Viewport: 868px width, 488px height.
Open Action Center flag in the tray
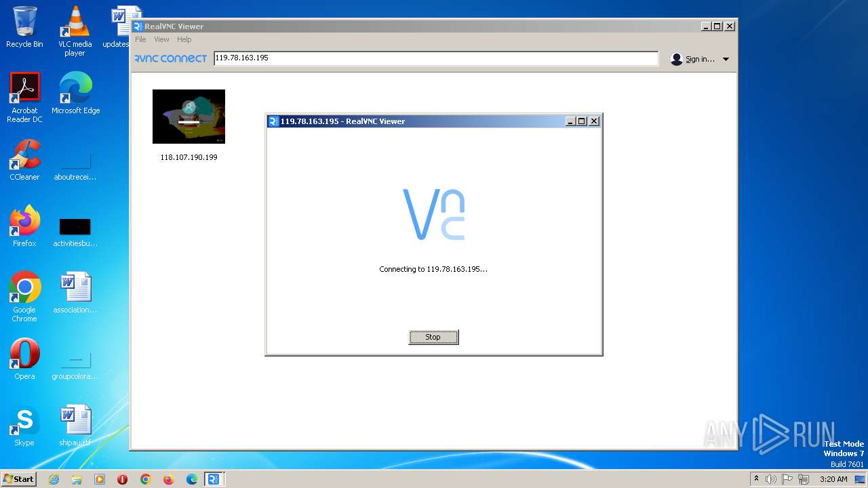point(787,479)
